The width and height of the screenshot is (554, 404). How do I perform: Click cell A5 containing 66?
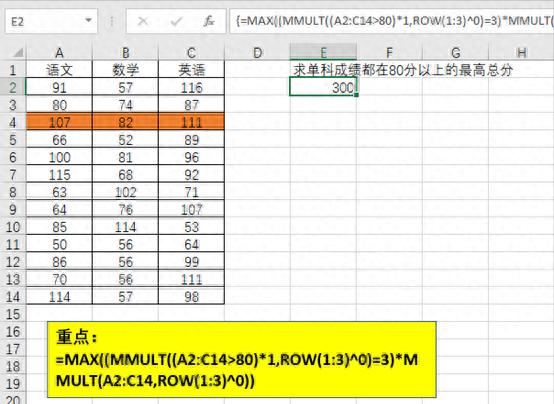[x=59, y=140]
